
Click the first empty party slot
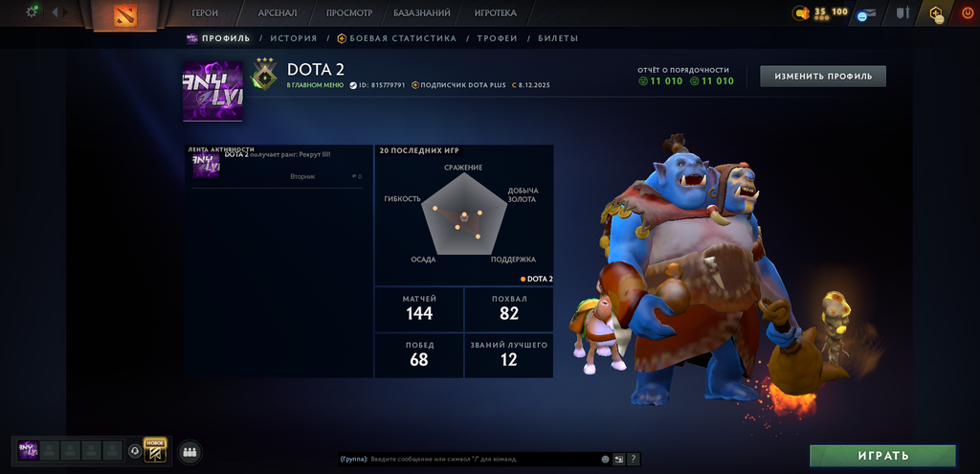pyautogui.click(x=50, y=451)
